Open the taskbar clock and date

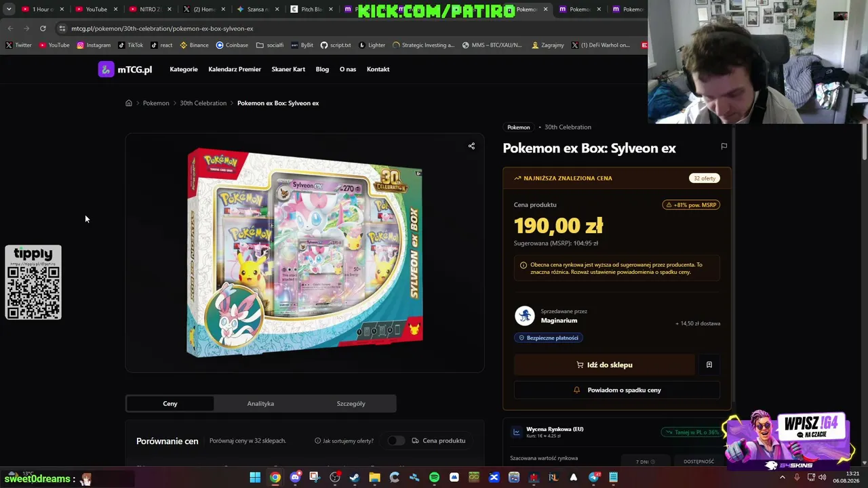pyautogui.click(x=846, y=477)
